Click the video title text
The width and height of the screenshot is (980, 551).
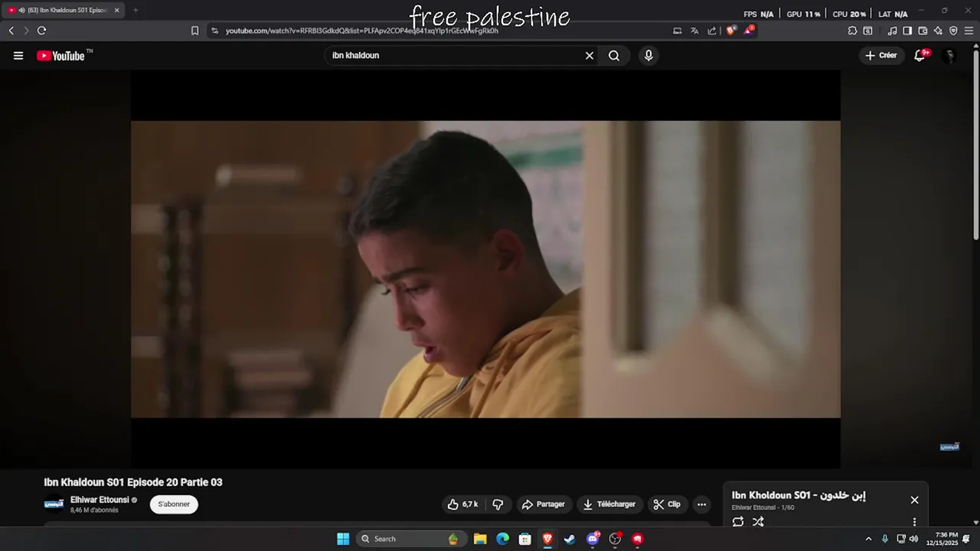pyautogui.click(x=133, y=482)
